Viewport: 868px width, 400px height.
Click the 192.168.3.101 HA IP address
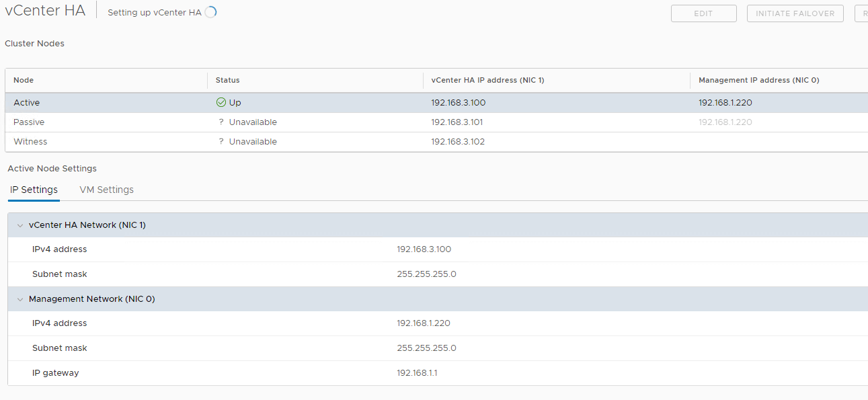coord(457,122)
